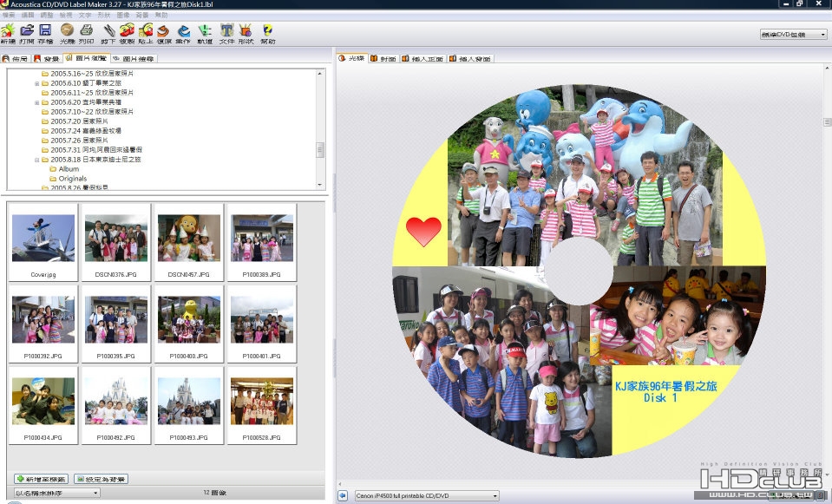The width and height of the screenshot is (832, 504).
Task: Select the P1000392.JPG thumbnail
Action: point(43,324)
